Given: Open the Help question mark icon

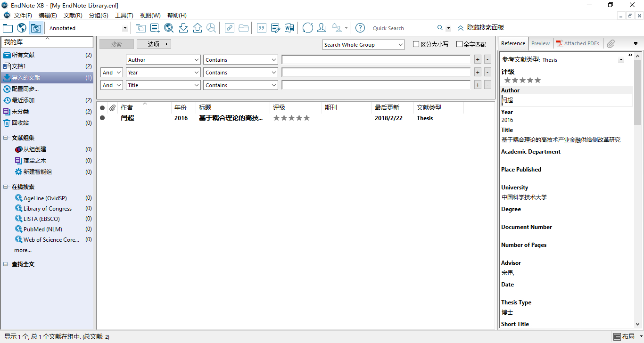Looking at the screenshot, I should [x=360, y=28].
